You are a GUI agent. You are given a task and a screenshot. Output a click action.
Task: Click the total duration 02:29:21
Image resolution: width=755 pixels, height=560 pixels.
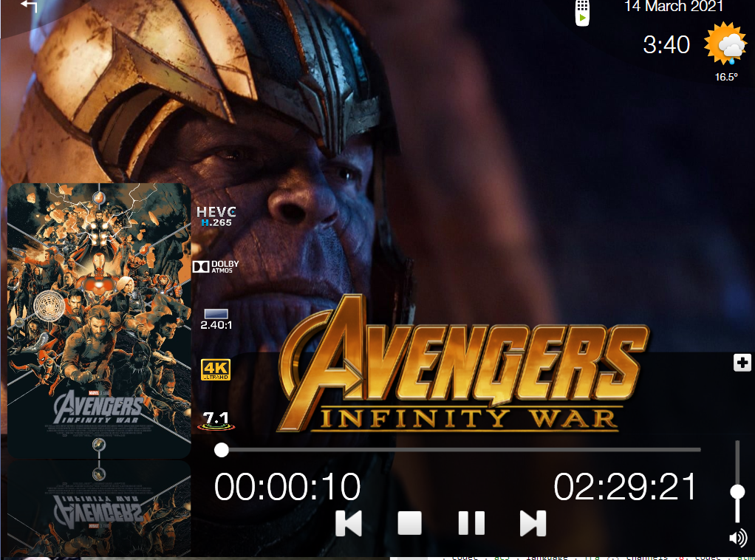625,487
